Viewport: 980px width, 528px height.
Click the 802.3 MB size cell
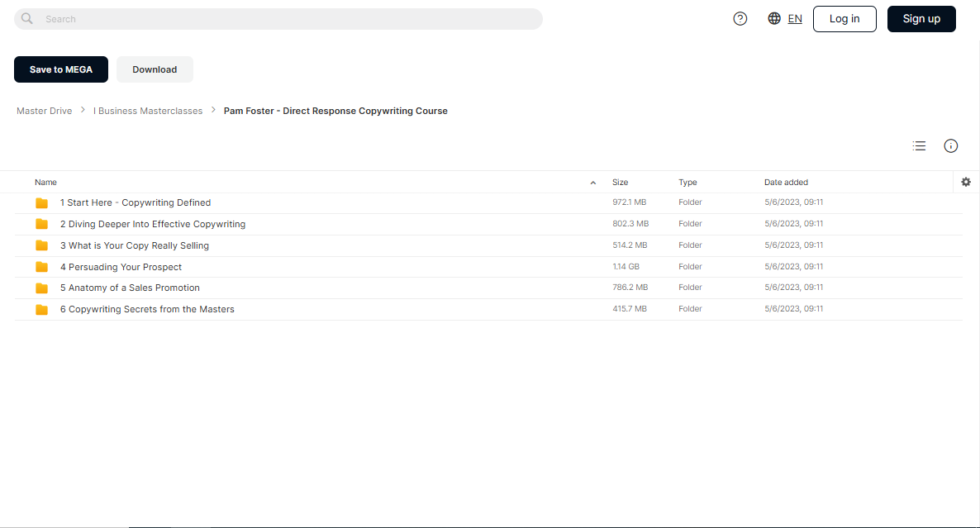click(630, 224)
